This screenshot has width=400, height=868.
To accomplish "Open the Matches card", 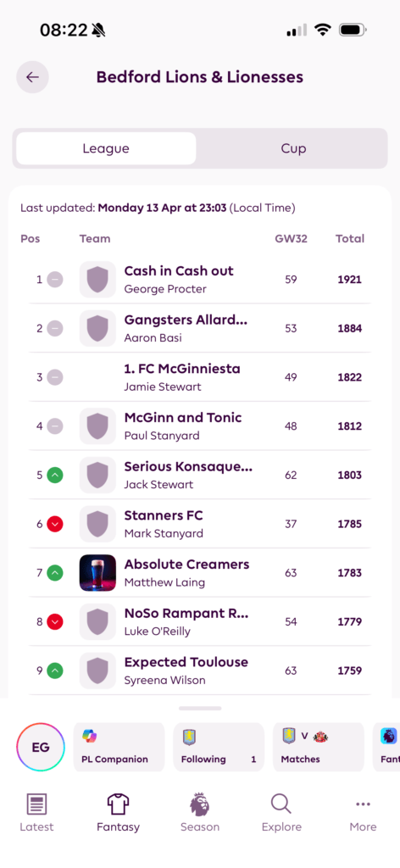I will [318, 747].
